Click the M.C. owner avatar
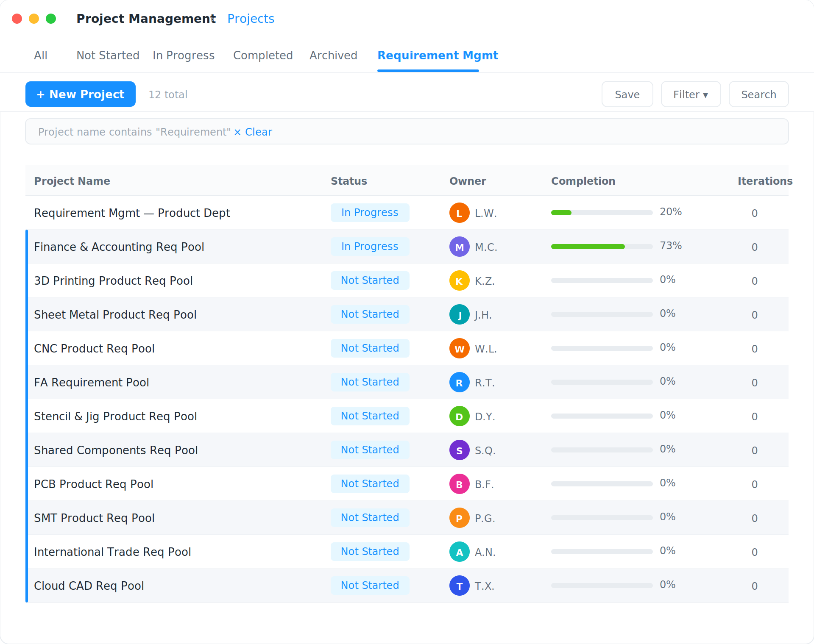Screen dimensions: 814x644 [x=460, y=247]
